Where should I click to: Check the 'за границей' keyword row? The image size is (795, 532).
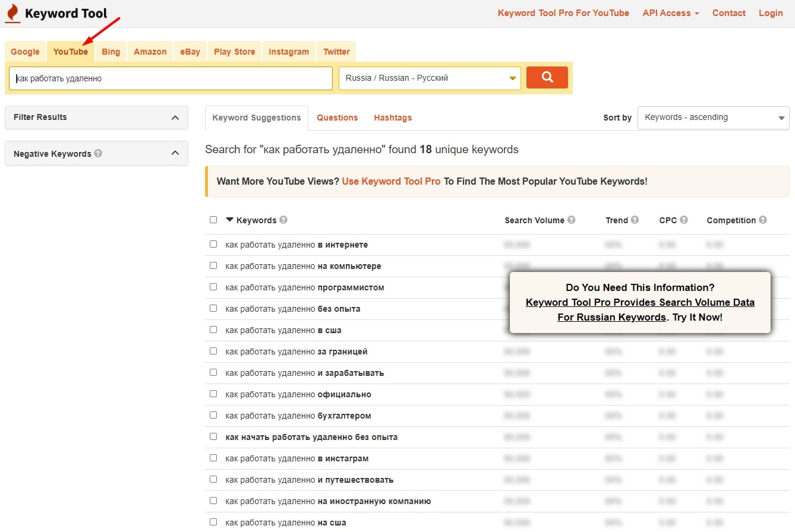point(213,351)
